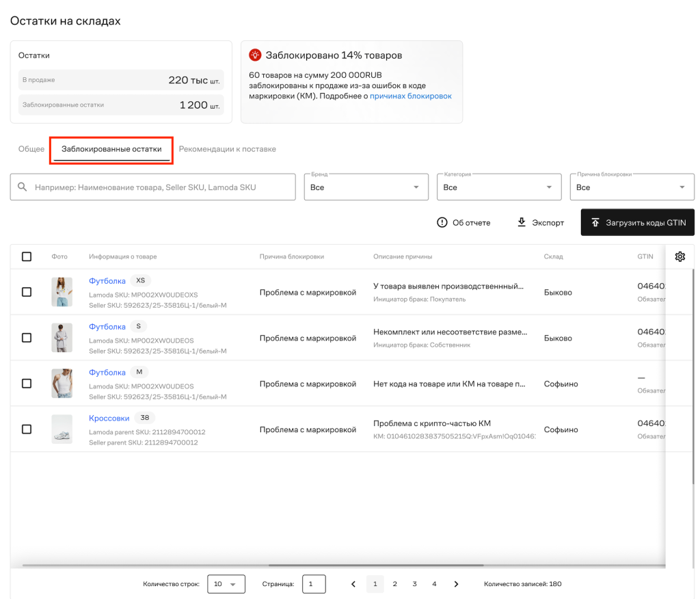Image resolution: width=700 pixels, height=599 pixels.
Task: Click the Об отчете info icon
Action: point(442,222)
